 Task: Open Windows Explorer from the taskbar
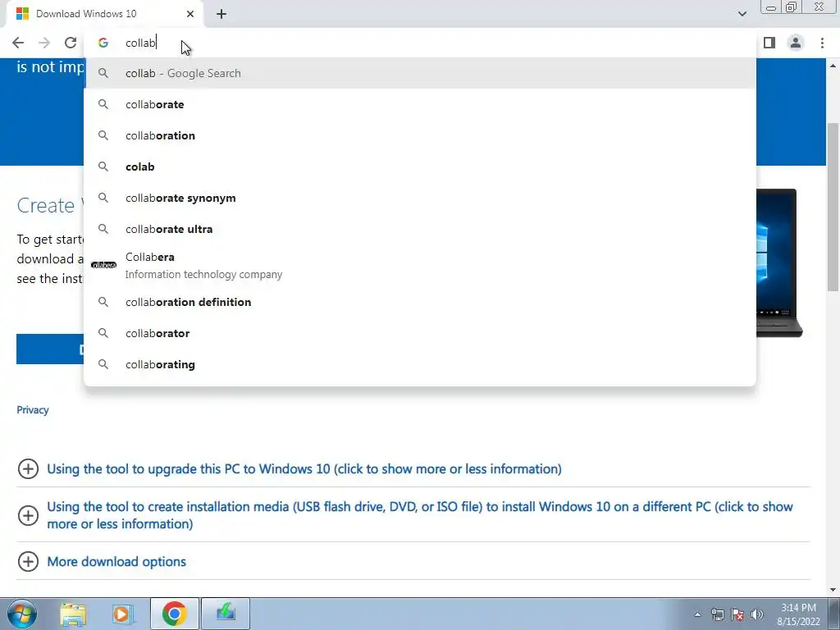click(x=73, y=614)
